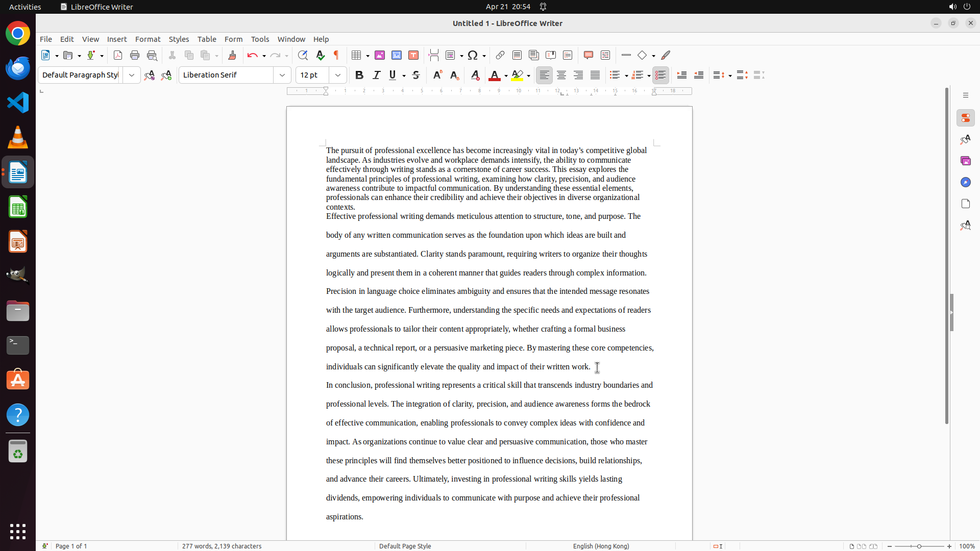Toggle italic formatting
This screenshot has height=551, width=980.
pos(377,75)
